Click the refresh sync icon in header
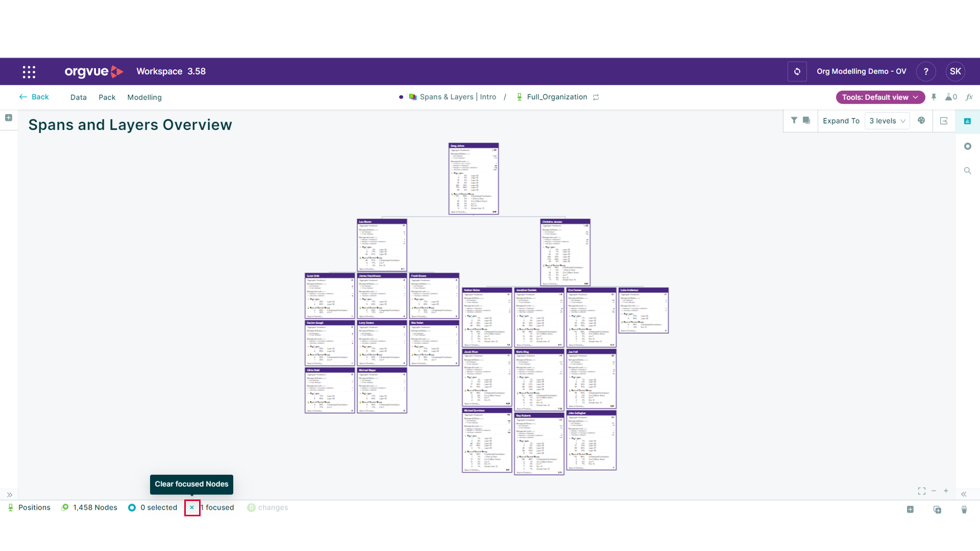The height and width of the screenshot is (551, 980). coord(797,71)
